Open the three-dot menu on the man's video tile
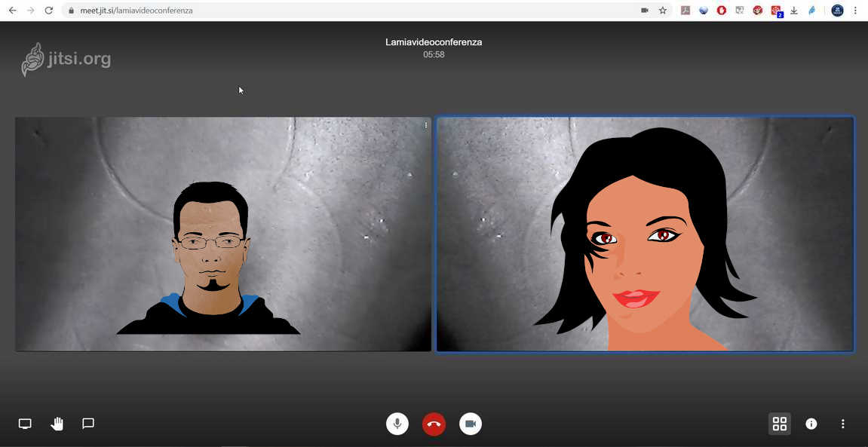The height and width of the screenshot is (447, 868). pyautogui.click(x=426, y=125)
